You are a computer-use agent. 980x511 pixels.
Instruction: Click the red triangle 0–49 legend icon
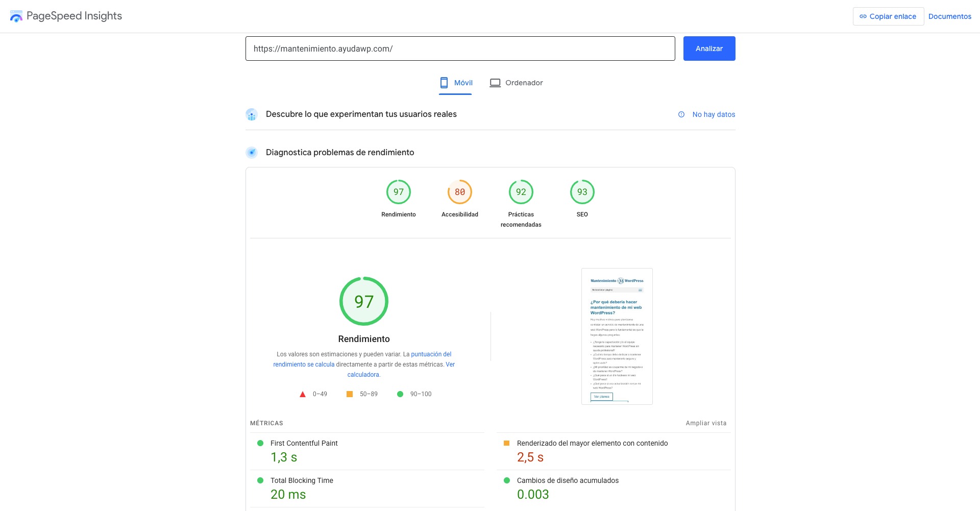(x=303, y=394)
